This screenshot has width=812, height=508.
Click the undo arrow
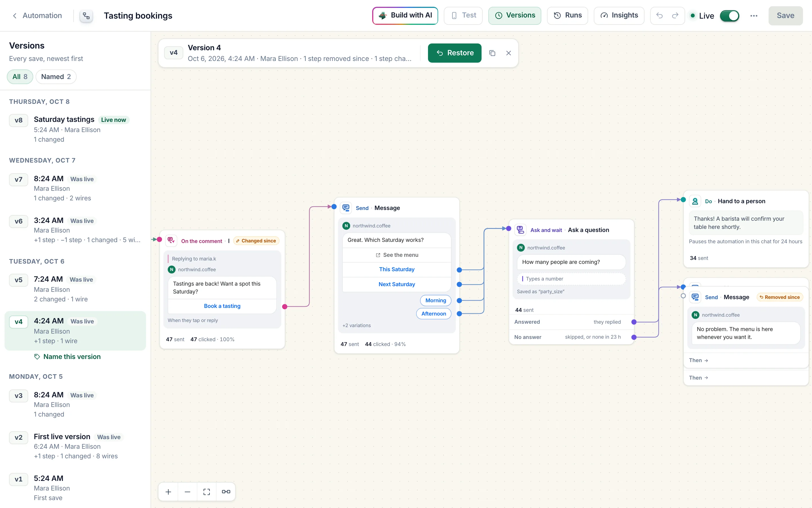(x=659, y=16)
